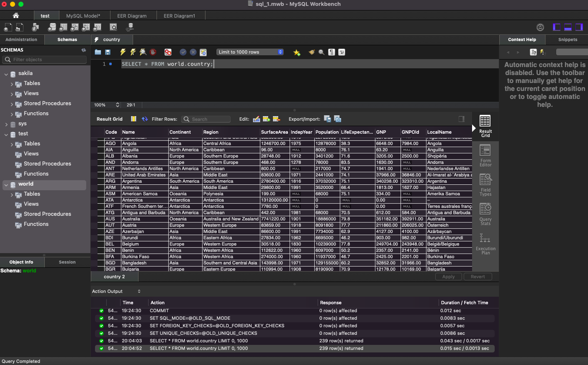Create a new table icon
This screenshot has height=365, width=588.
(x=63, y=27)
